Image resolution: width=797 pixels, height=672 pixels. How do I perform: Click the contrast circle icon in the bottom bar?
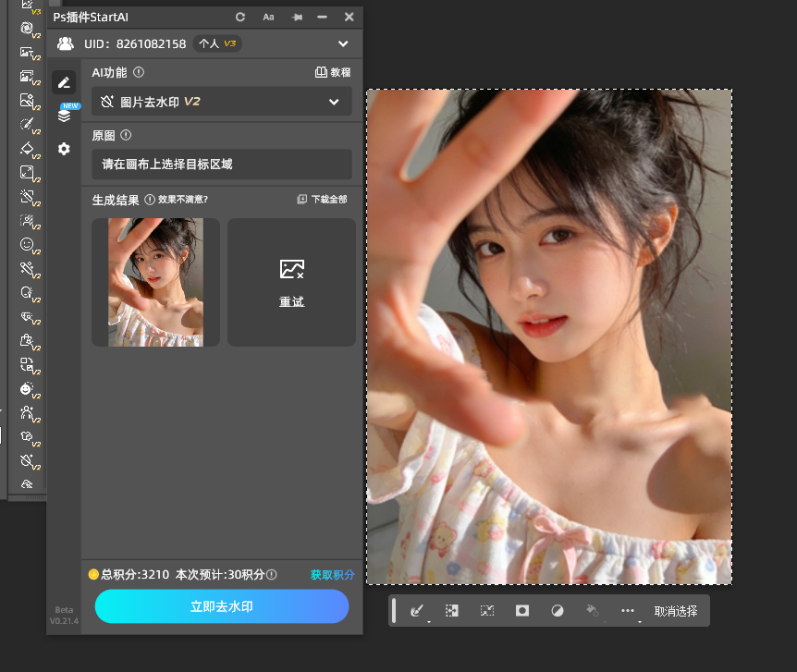tap(556, 610)
